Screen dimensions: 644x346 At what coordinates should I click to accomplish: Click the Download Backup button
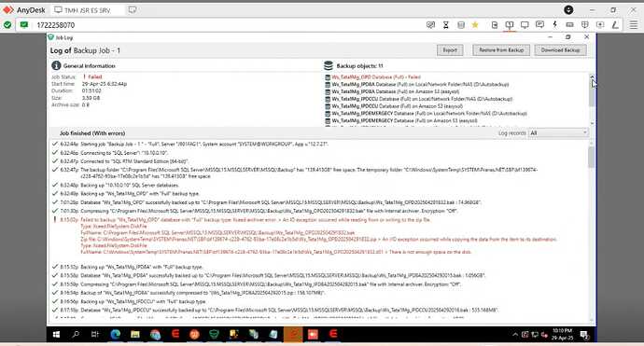point(560,50)
